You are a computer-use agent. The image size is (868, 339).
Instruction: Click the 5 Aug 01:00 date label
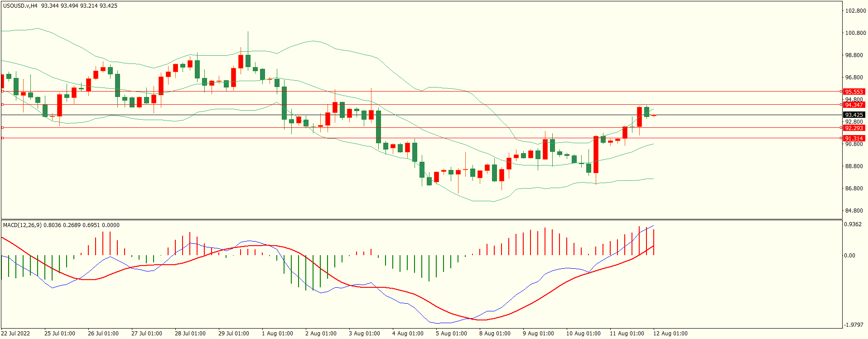pos(451,334)
